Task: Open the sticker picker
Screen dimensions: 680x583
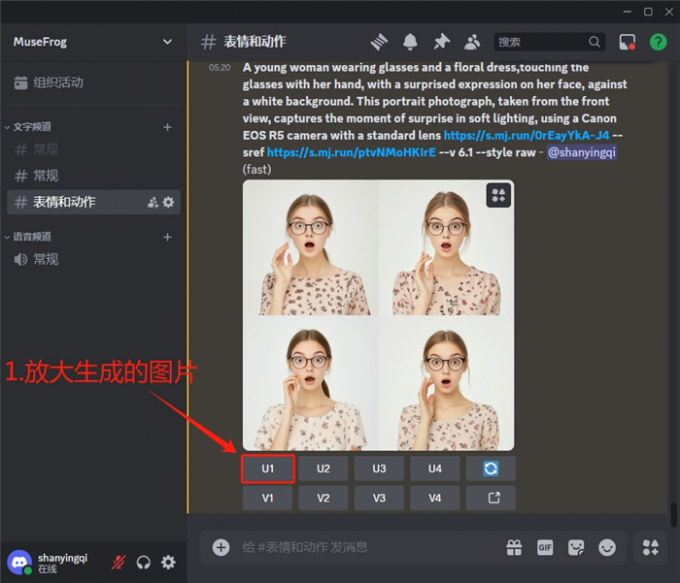Action: pos(576,547)
